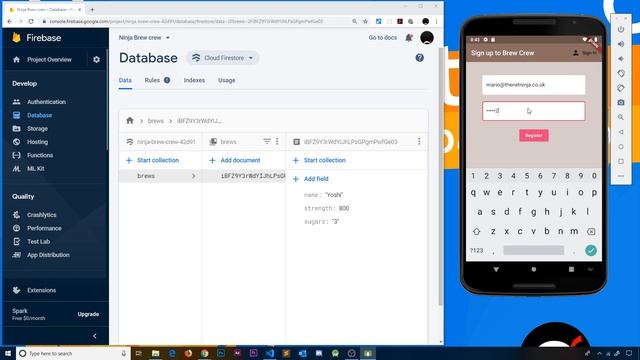Tap ?123 symbols key on keyboard
640x360 pixels.
click(x=476, y=250)
